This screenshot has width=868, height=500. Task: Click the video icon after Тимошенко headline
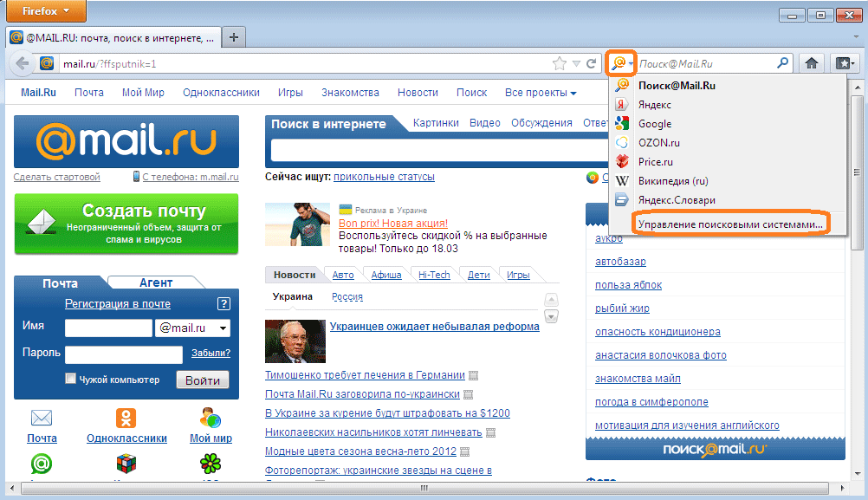click(473, 375)
